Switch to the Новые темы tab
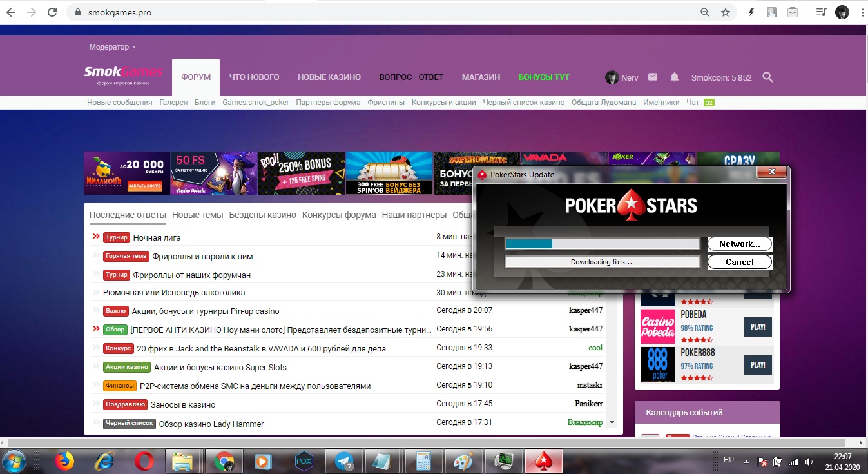The image size is (868, 474). [x=198, y=215]
